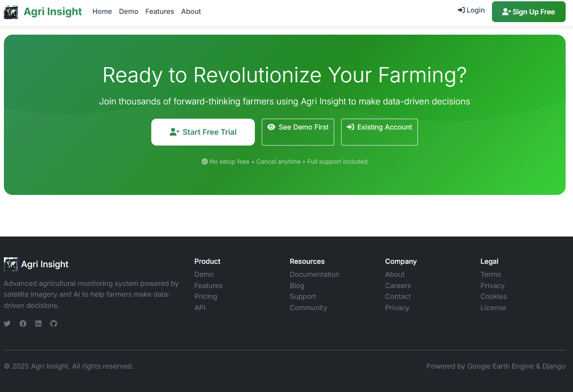Open Features in top navigation
This screenshot has height=392, width=573.
pos(160,12)
